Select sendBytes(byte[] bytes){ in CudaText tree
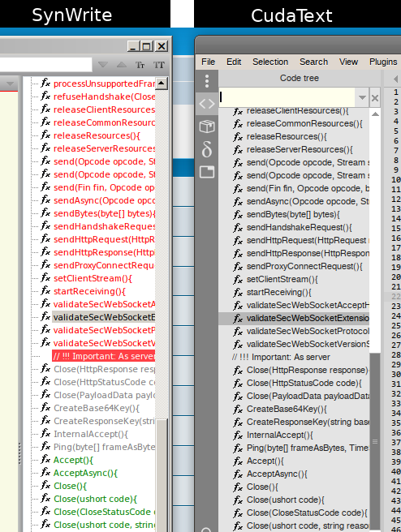Screen dimensions: 401x532 (x=293, y=214)
